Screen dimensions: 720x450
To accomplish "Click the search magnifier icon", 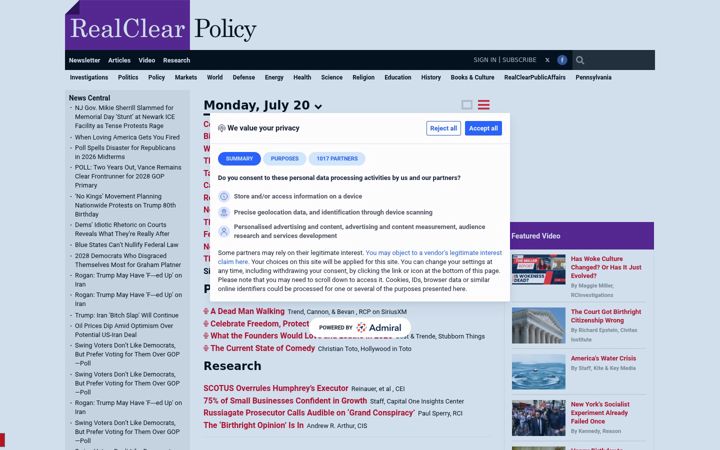I will (x=580, y=60).
